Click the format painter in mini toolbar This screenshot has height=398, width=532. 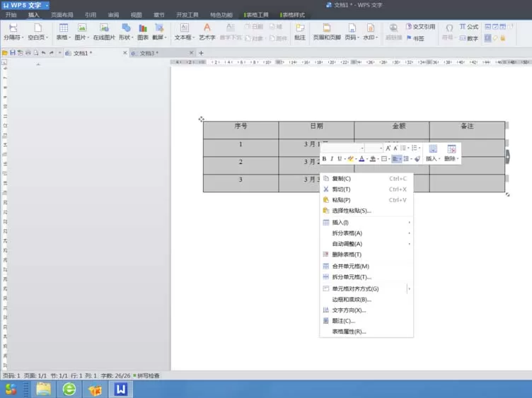tap(417, 158)
